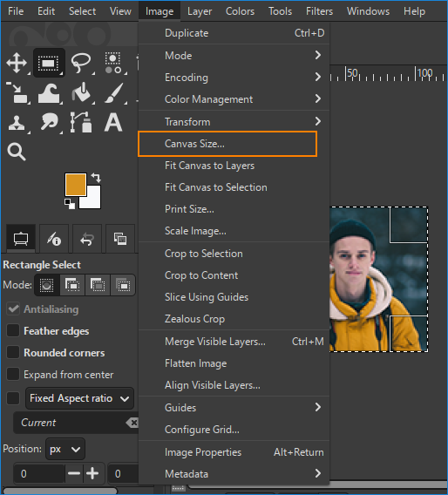
Task: Select the Text tool
Action: click(x=113, y=123)
